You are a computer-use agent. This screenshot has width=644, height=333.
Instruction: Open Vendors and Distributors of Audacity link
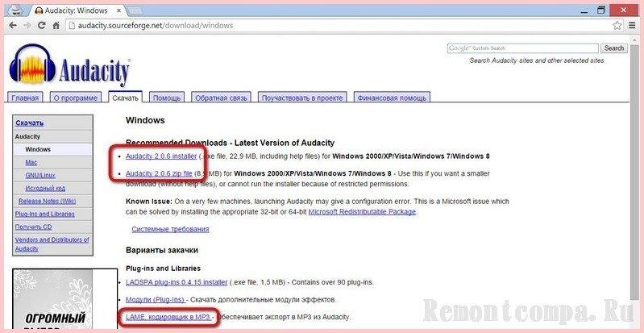[52, 244]
